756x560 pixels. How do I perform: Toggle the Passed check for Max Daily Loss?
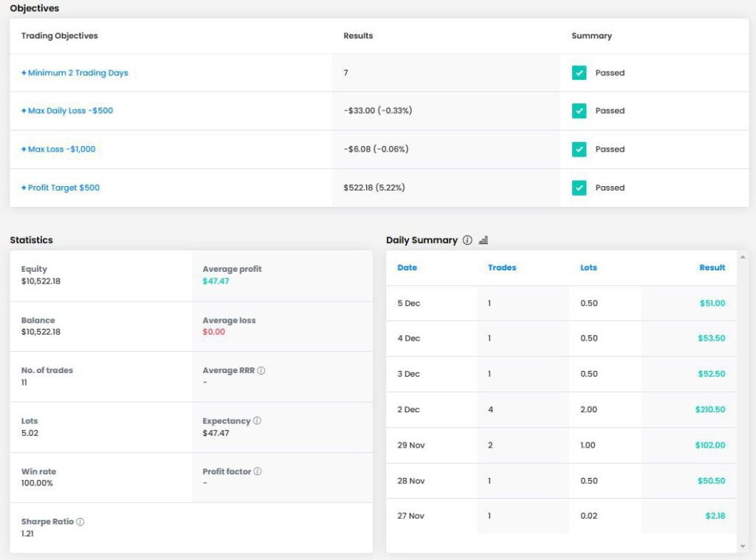[579, 111]
